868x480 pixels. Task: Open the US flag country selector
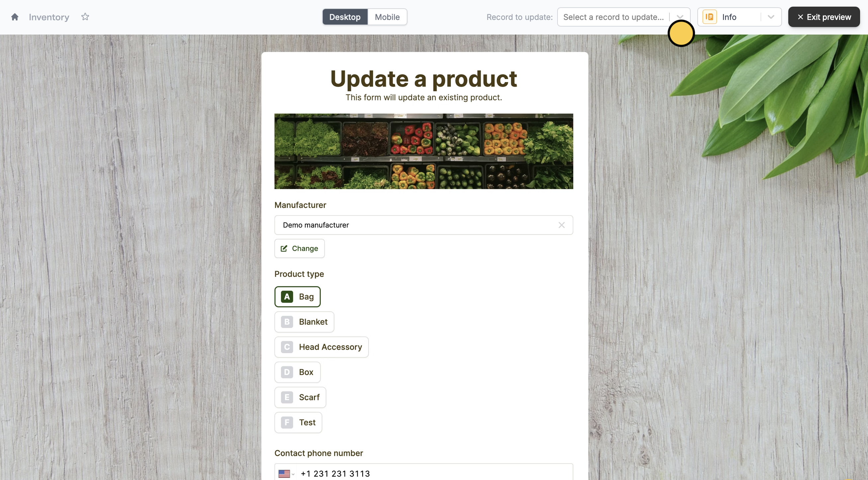[286, 474]
